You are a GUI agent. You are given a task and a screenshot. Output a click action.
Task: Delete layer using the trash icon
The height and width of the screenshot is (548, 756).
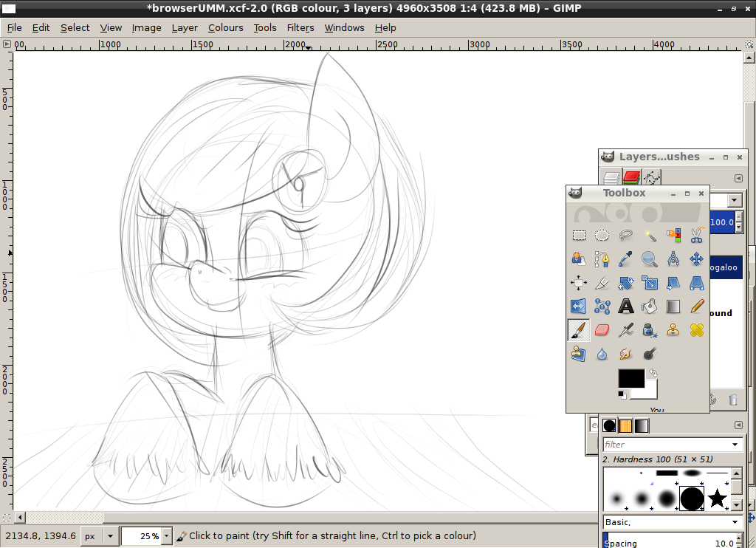(733, 400)
